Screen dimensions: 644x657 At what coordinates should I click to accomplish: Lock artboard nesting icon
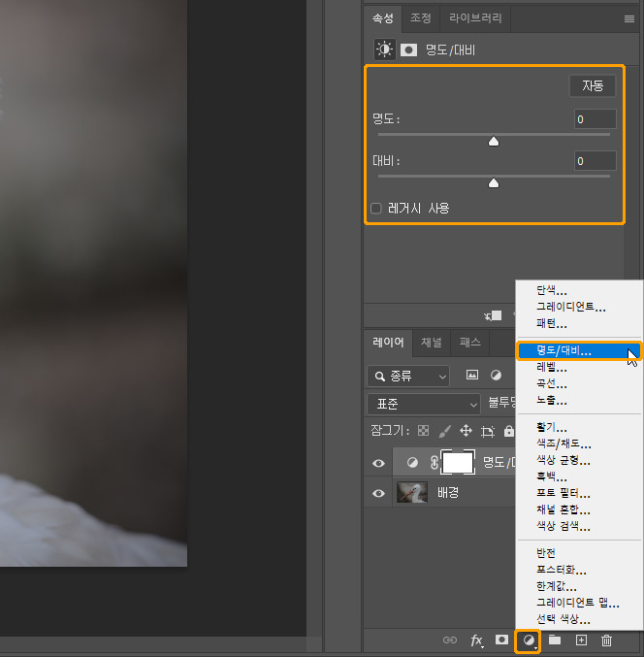pos(488,431)
